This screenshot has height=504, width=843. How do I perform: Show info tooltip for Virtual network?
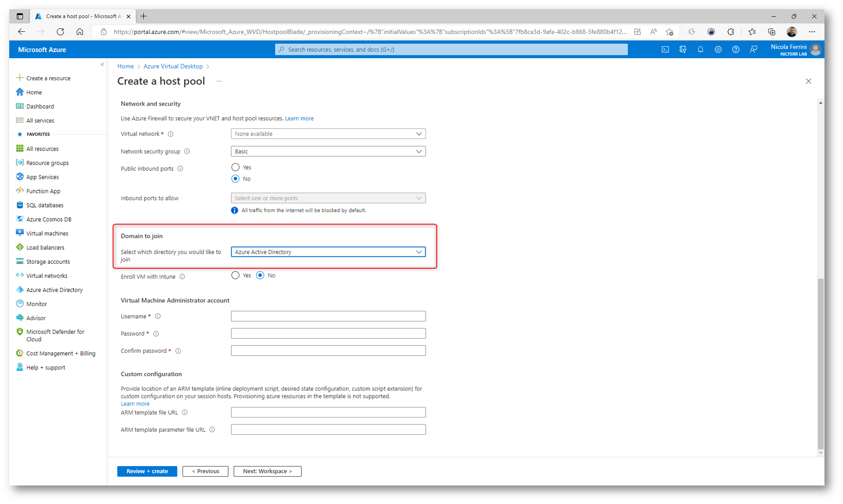(171, 134)
